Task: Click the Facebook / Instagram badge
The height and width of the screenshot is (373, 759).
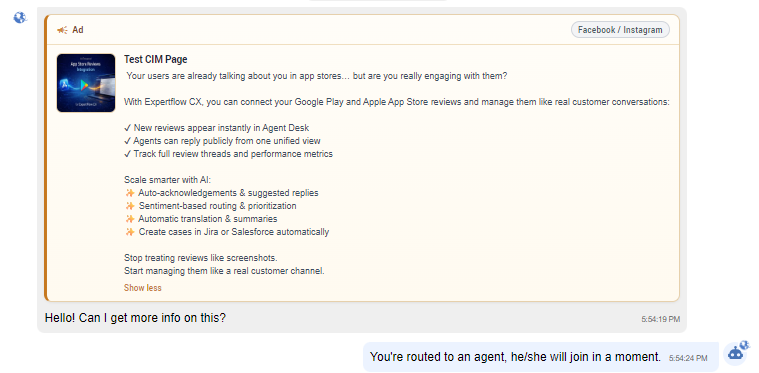Action: click(620, 30)
